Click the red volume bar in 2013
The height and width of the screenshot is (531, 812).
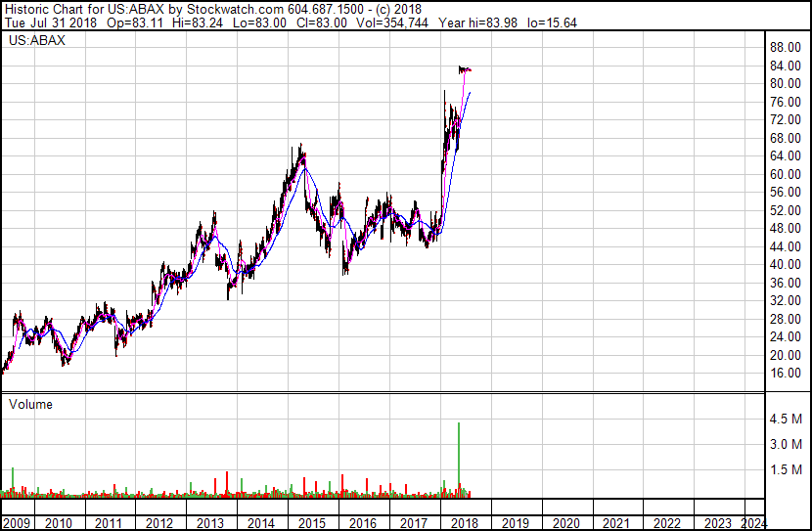coord(227,484)
